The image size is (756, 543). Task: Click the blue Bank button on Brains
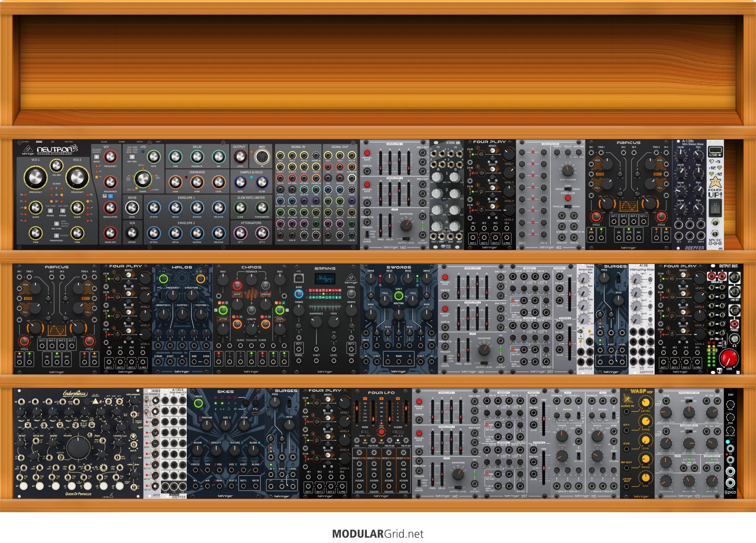coord(299,294)
